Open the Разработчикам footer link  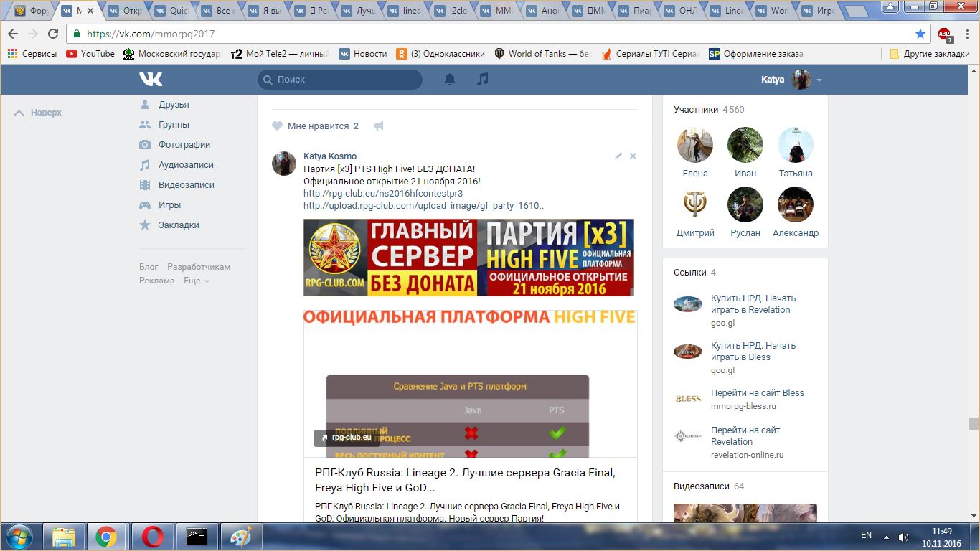pos(199,267)
